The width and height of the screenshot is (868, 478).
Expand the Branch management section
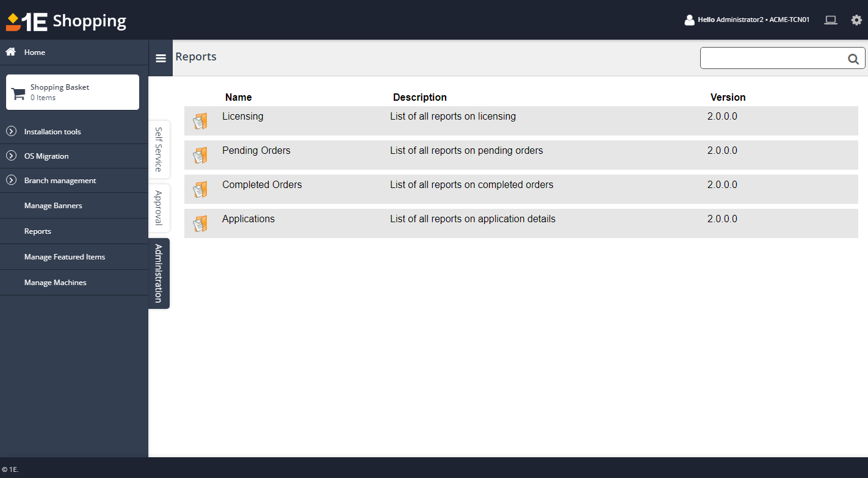(x=60, y=181)
